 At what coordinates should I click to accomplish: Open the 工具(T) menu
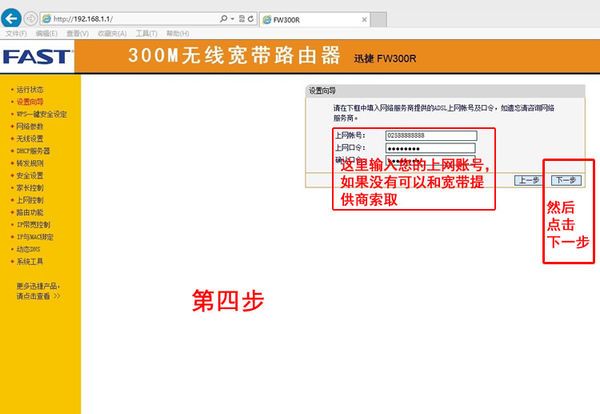[147, 34]
